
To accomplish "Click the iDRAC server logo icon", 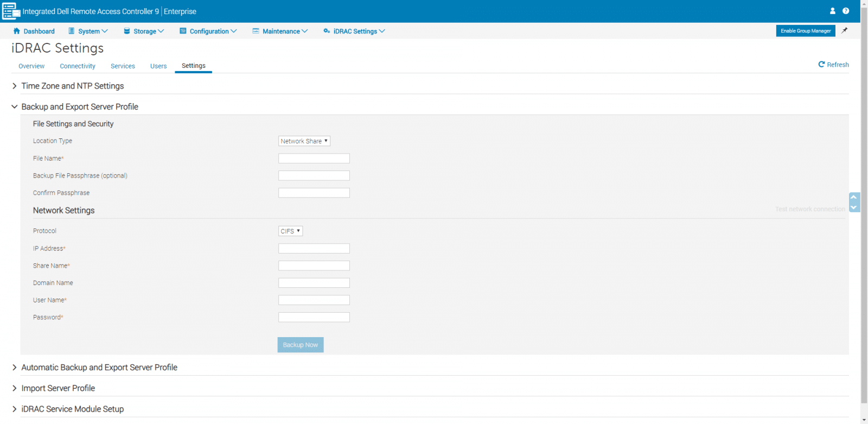I will click(x=11, y=11).
